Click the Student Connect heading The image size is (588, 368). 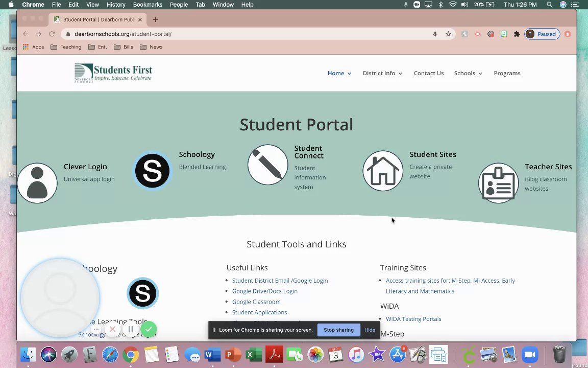pyautogui.click(x=309, y=152)
